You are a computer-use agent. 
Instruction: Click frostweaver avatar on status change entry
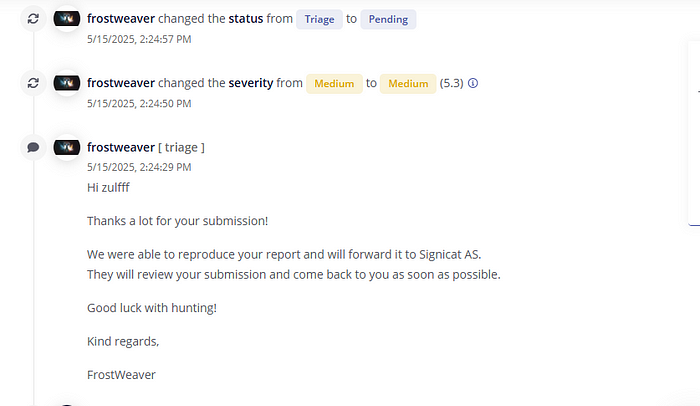[x=67, y=19]
